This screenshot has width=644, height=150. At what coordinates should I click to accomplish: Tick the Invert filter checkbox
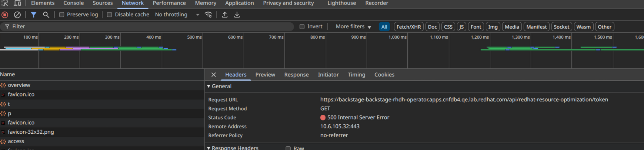tap(302, 27)
